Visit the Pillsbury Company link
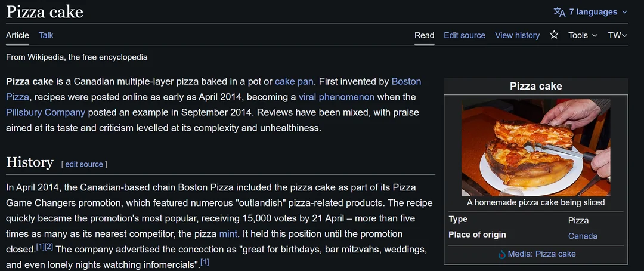 coord(45,112)
